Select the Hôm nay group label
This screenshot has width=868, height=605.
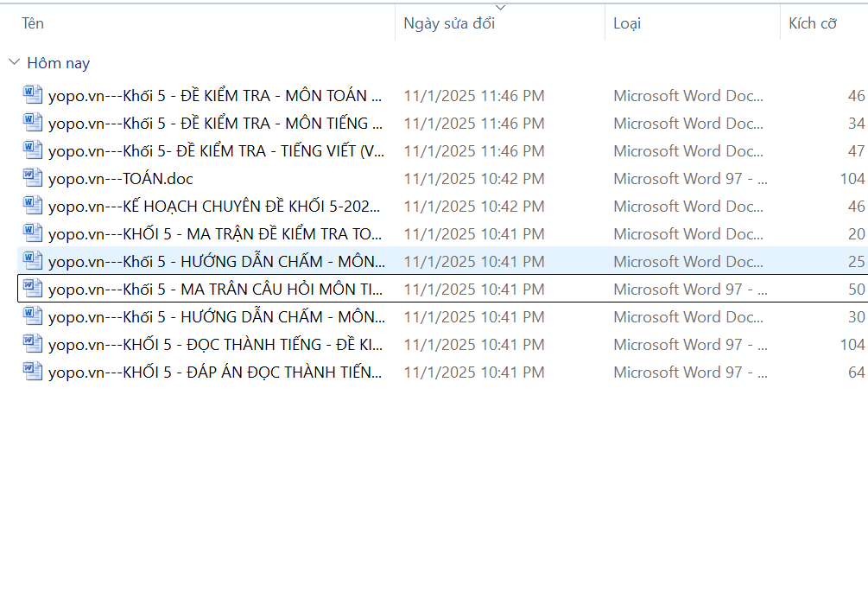click(59, 63)
